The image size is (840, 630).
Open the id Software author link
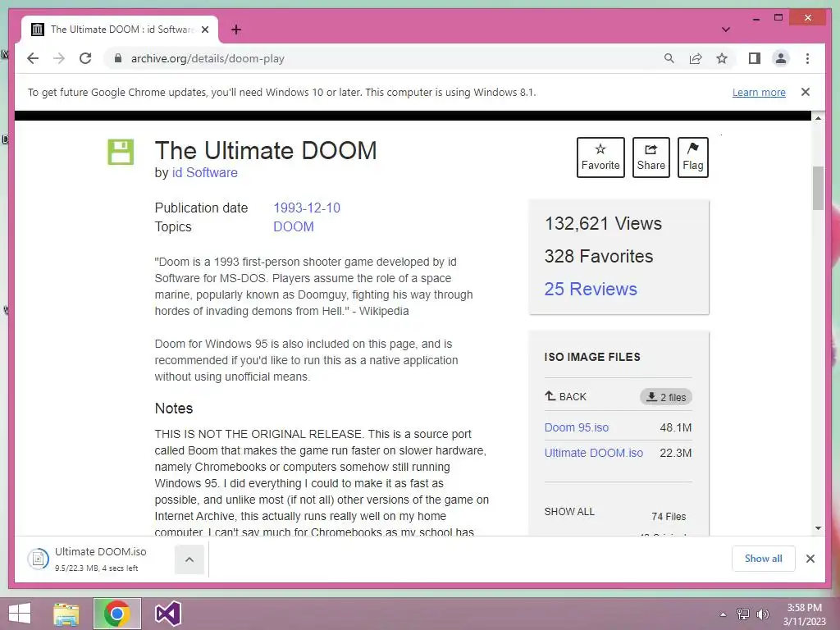(204, 172)
